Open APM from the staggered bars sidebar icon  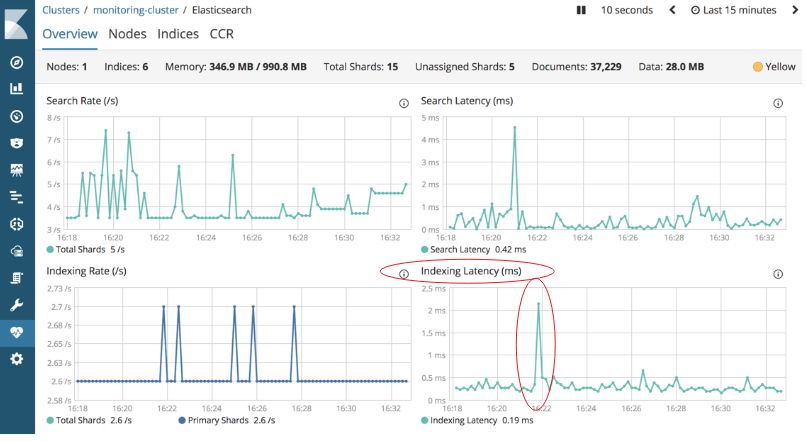(16, 197)
